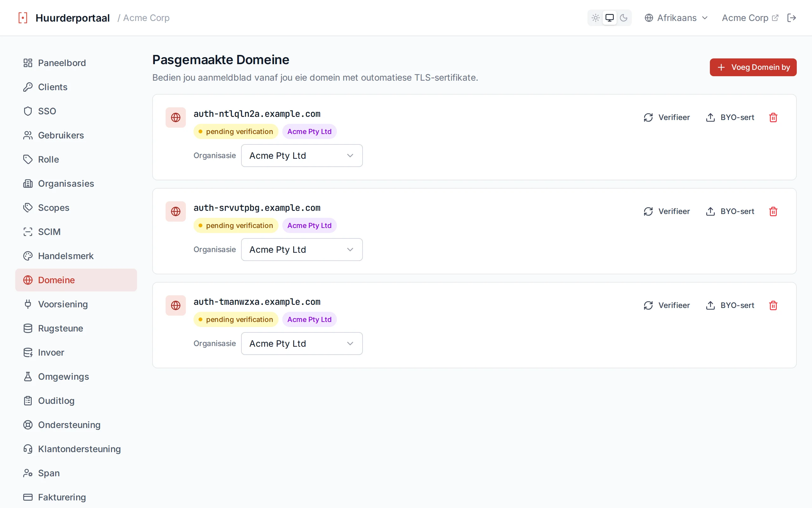Delete the auth-ntlqln2a.example.com domain
Screen dimensions: 812x508
(773, 117)
